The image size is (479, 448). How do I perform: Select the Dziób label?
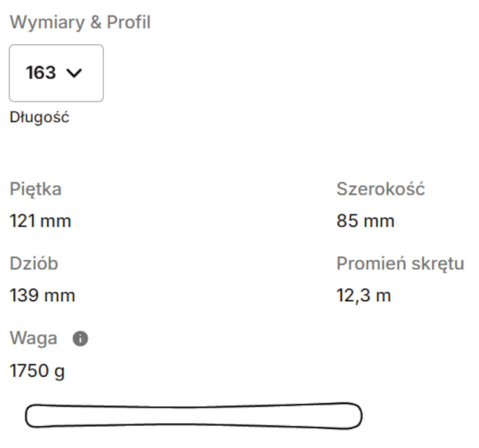(34, 264)
